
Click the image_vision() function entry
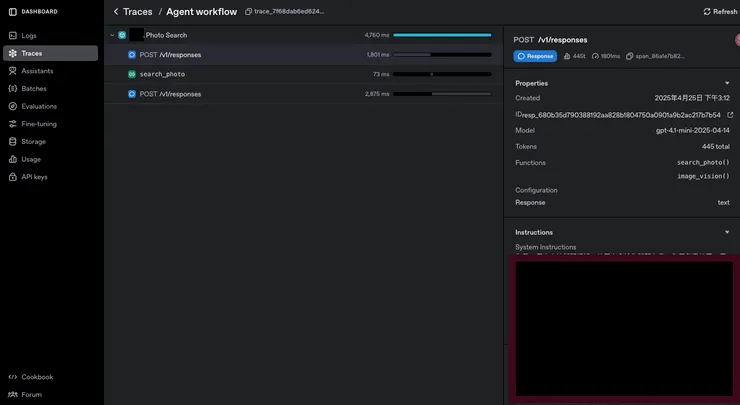point(703,176)
